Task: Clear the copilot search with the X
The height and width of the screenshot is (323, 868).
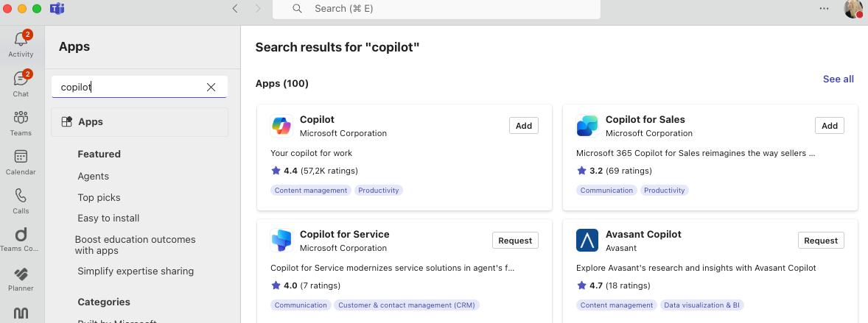Action: point(211,87)
